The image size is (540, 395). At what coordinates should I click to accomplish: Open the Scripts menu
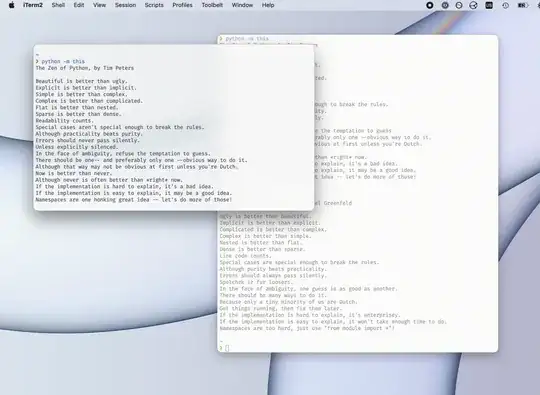154,5
